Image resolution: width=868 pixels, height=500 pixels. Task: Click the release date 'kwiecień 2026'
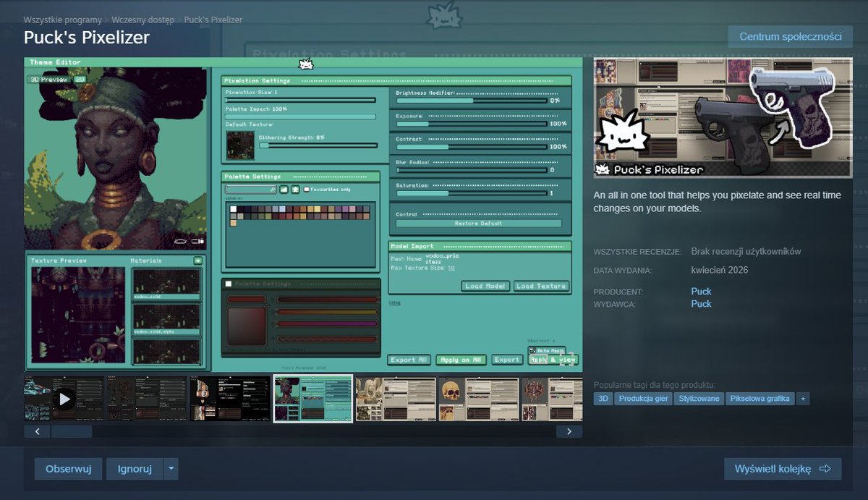click(720, 270)
